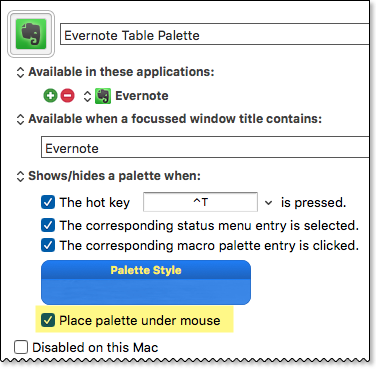Image resolution: width=376 pixels, height=369 pixels.
Task: Click the ^T hot key field
Action: point(200,202)
